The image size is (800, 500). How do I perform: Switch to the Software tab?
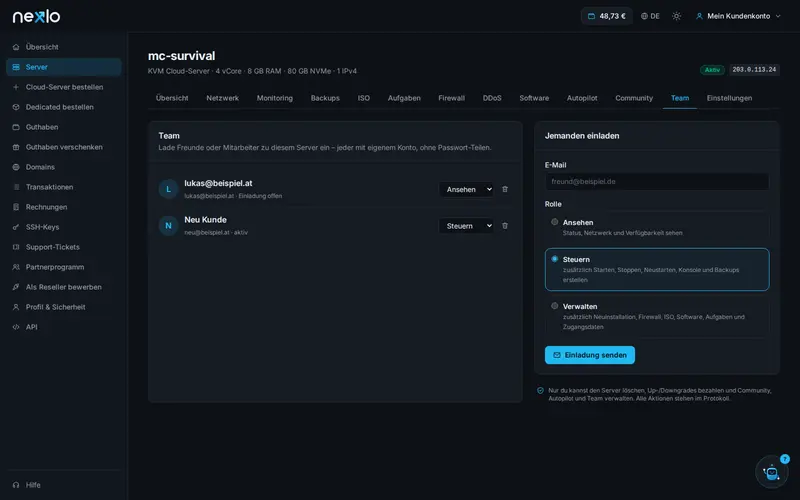click(534, 98)
